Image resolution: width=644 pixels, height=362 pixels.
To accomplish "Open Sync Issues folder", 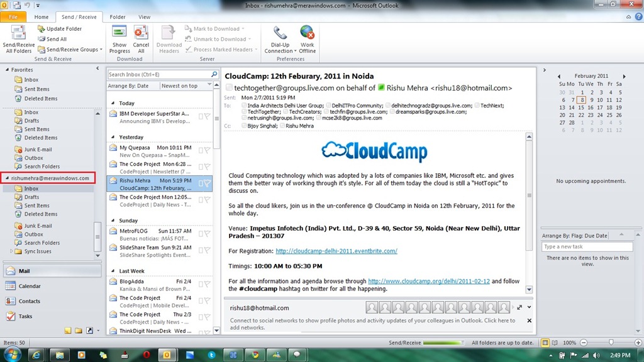I will click(37, 251).
